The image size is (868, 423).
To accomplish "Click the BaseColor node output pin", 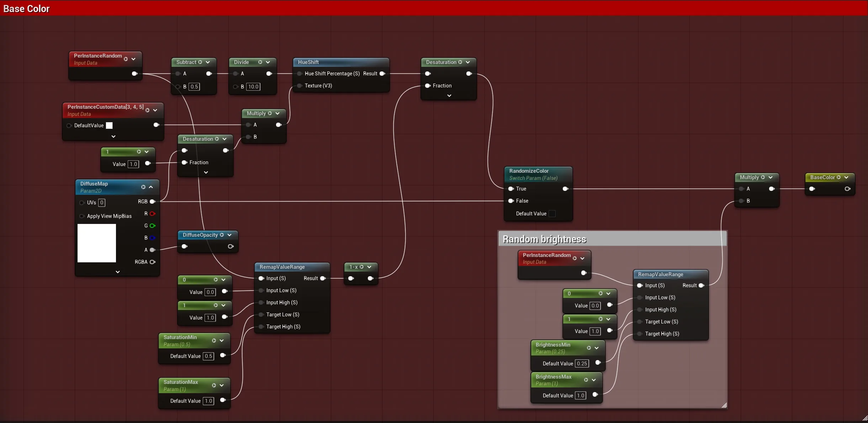I will tap(848, 189).
